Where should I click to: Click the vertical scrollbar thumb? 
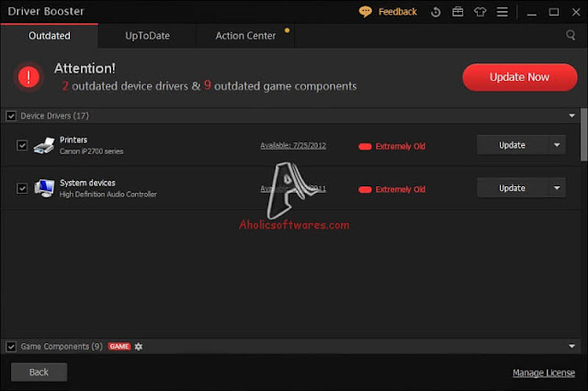(x=584, y=135)
